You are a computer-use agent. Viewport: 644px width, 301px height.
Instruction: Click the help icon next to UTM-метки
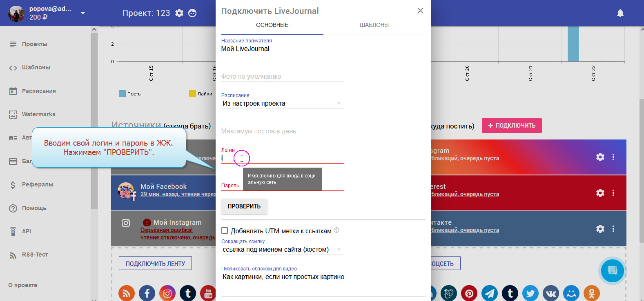[x=336, y=230]
